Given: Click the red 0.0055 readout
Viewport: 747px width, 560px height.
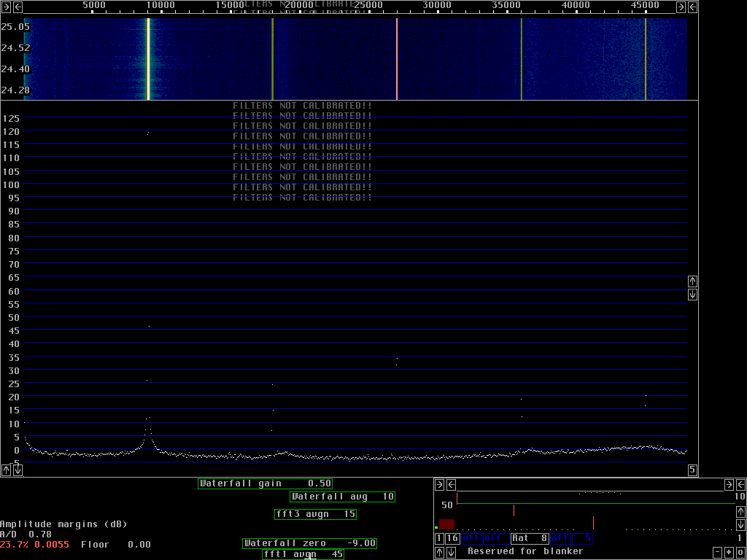Looking at the screenshot, I should tap(52, 544).
